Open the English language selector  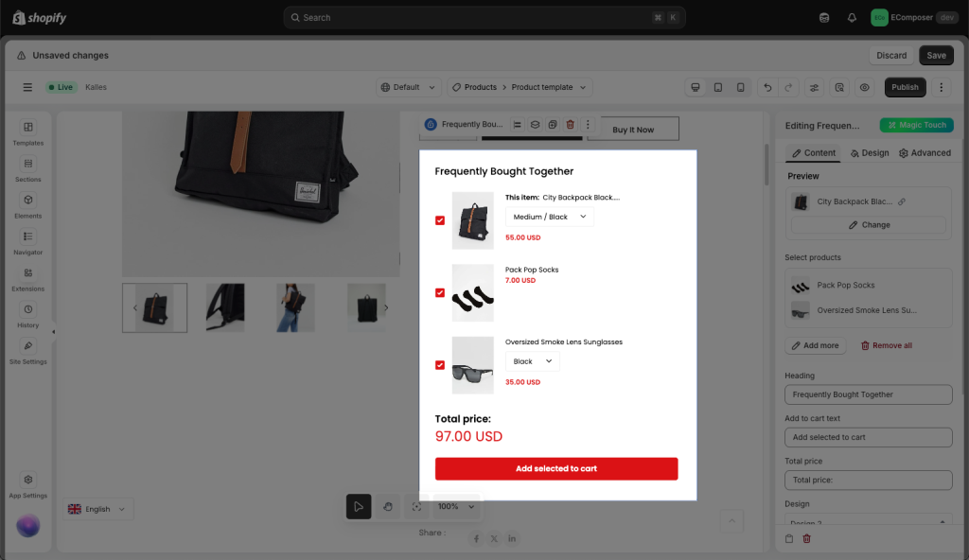pyautogui.click(x=98, y=509)
